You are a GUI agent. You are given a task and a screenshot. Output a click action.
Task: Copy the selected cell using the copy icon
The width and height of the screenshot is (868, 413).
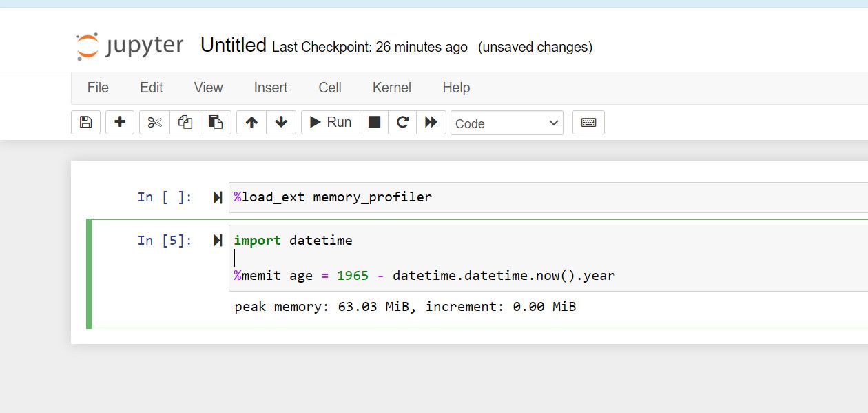tap(185, 122)
